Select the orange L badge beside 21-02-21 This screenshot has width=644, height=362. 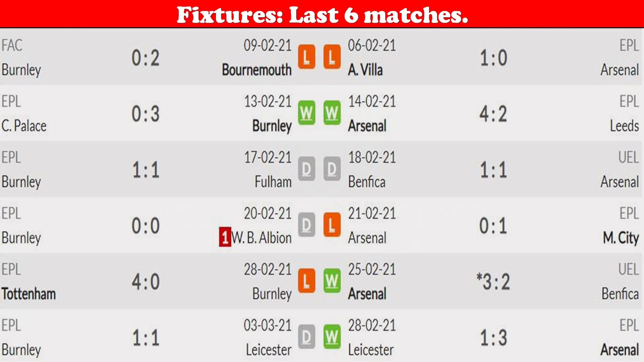tap(332, 225)
